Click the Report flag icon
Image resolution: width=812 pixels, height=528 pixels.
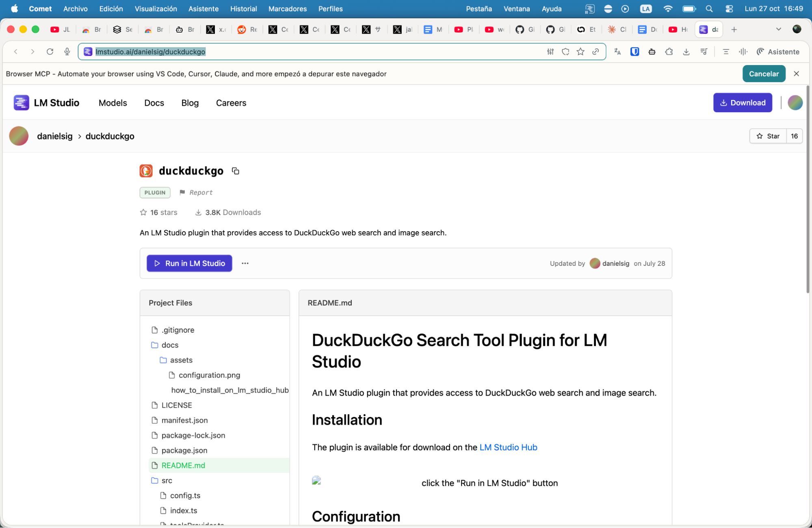click(182, 192)
